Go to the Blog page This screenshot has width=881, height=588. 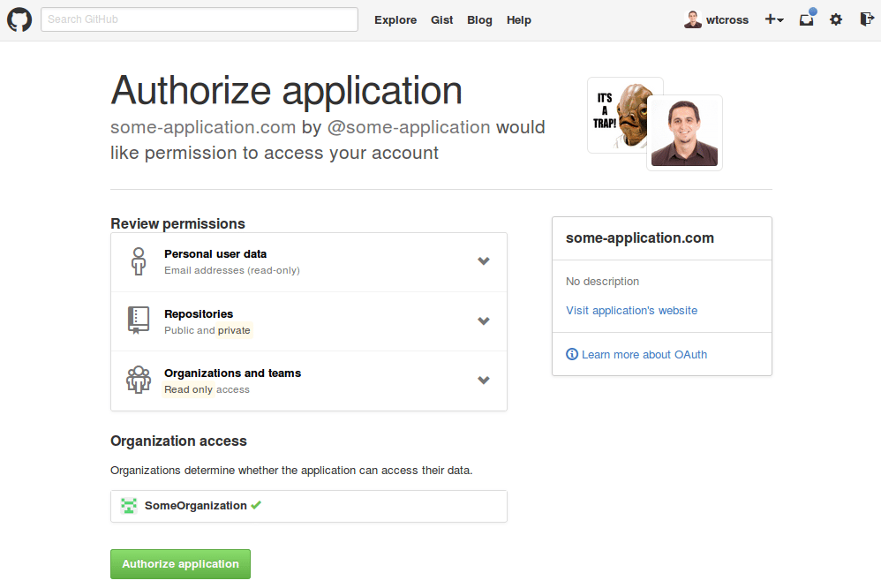click(479, 19)
